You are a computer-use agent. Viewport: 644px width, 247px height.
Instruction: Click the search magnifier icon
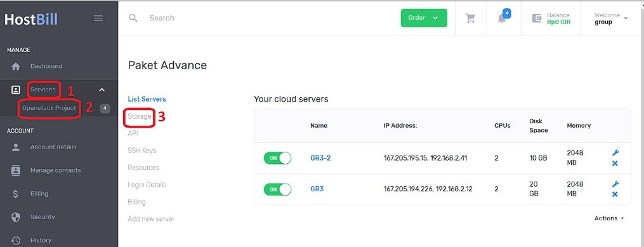point(133,18)
